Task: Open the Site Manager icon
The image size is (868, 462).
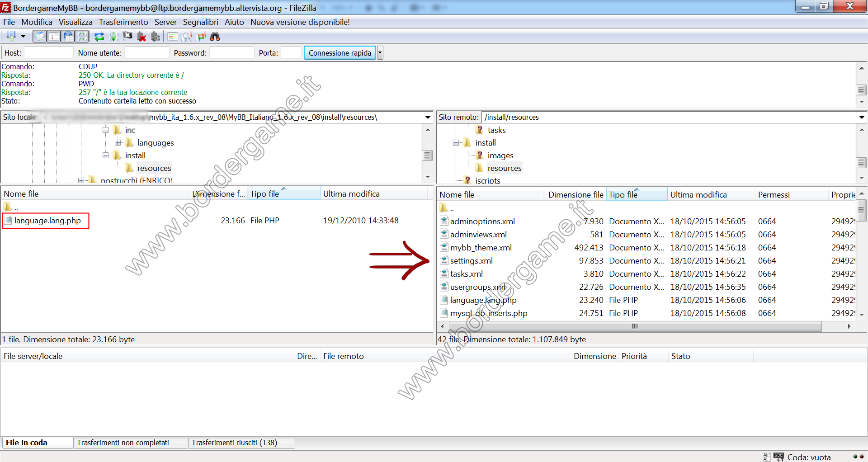Action: point(11,37)
